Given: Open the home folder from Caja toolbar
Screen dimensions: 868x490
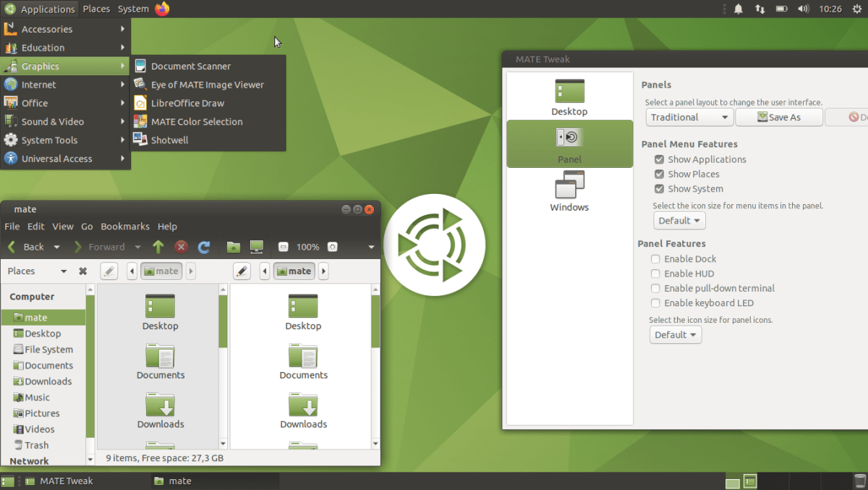Looking at the screenshot, I should [x=233, y=246].
